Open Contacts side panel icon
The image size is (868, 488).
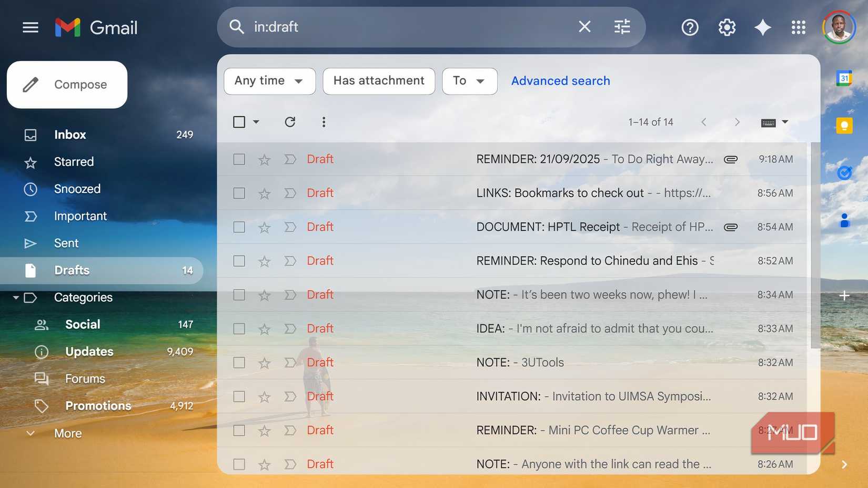(844, 220)
